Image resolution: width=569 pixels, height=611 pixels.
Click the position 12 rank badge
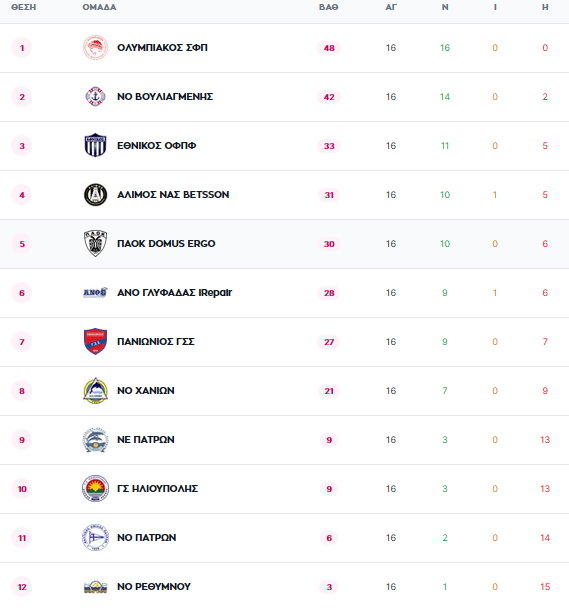coord(22,587)
